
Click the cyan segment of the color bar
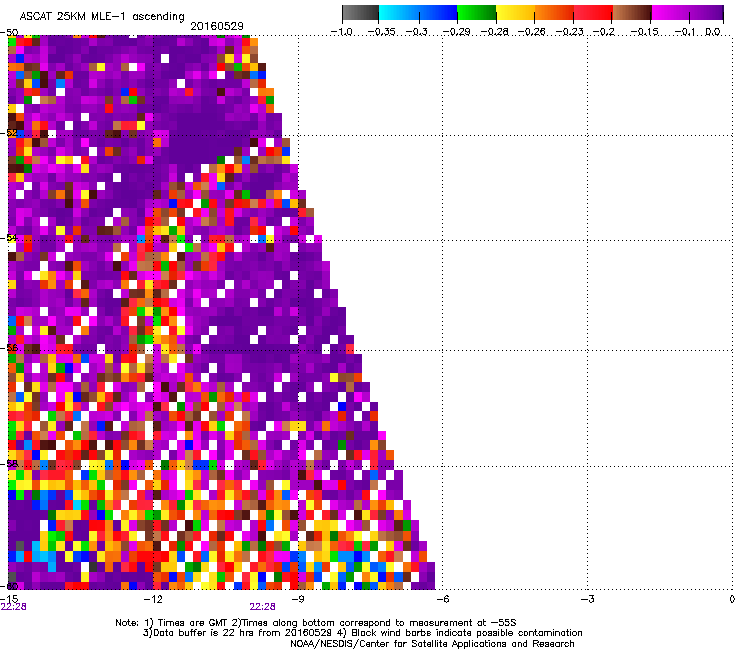coord(398,13)
